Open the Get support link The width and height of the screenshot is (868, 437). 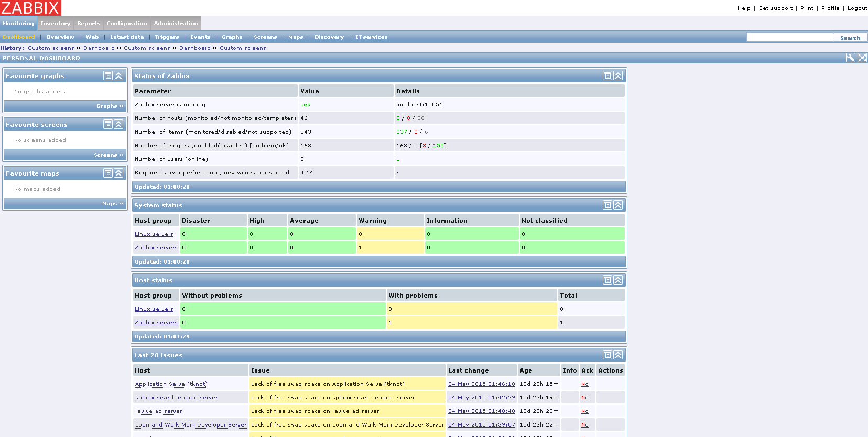776,8
